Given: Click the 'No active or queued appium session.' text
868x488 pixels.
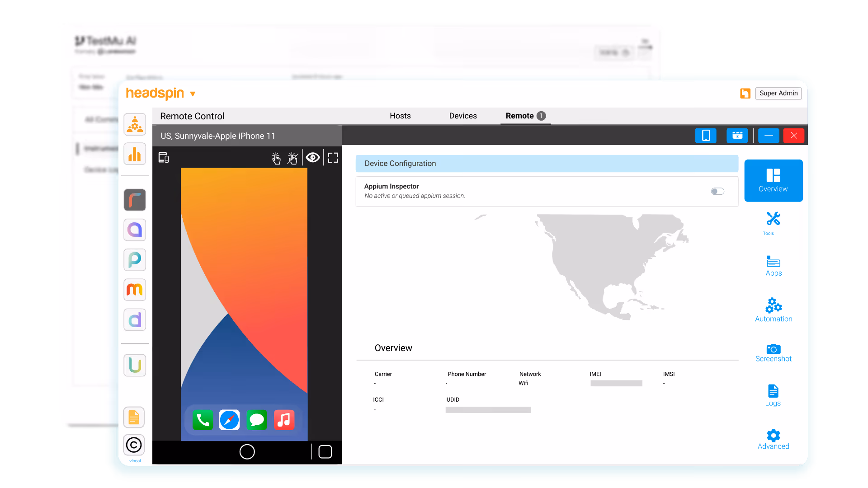Looking at the screenshot, I should [x=415, y=196].
